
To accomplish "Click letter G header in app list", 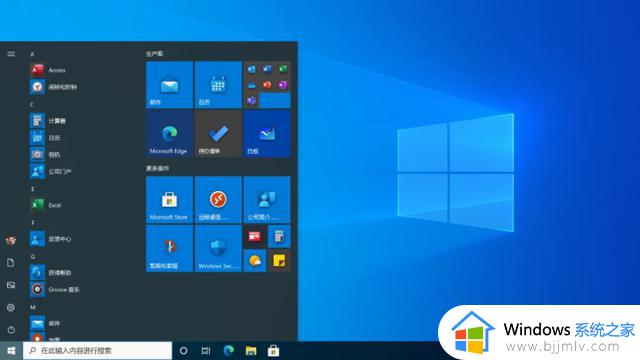I will [33, 256].
